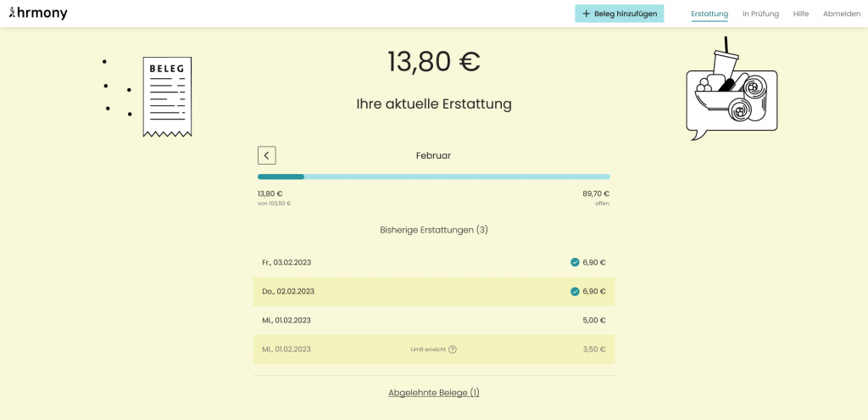Expand Bisherige Erstattungen (3) heading
The height and width of the screenshot is (420, 868).
tap(434, 230)
